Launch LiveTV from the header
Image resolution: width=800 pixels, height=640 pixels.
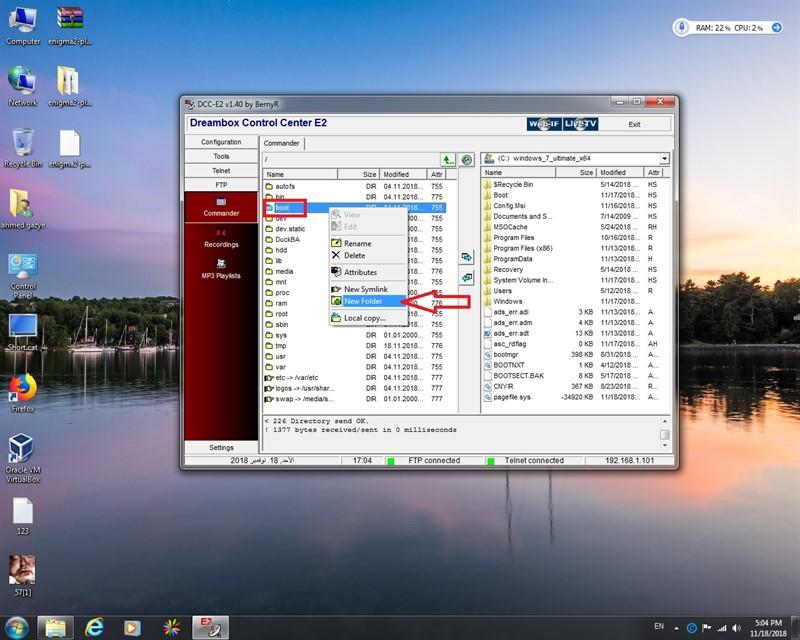pos(580,124)
